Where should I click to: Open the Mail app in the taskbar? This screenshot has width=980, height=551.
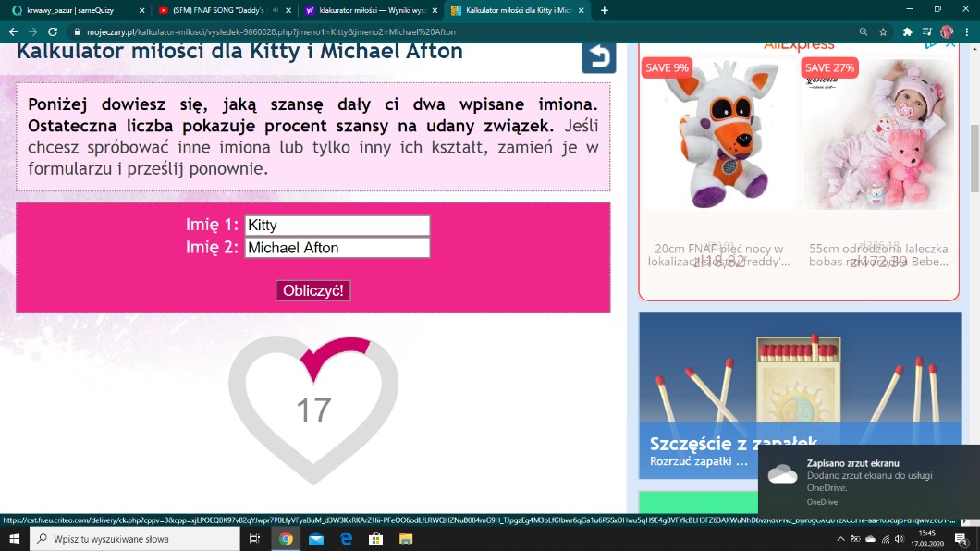click(x=315, y=539)
